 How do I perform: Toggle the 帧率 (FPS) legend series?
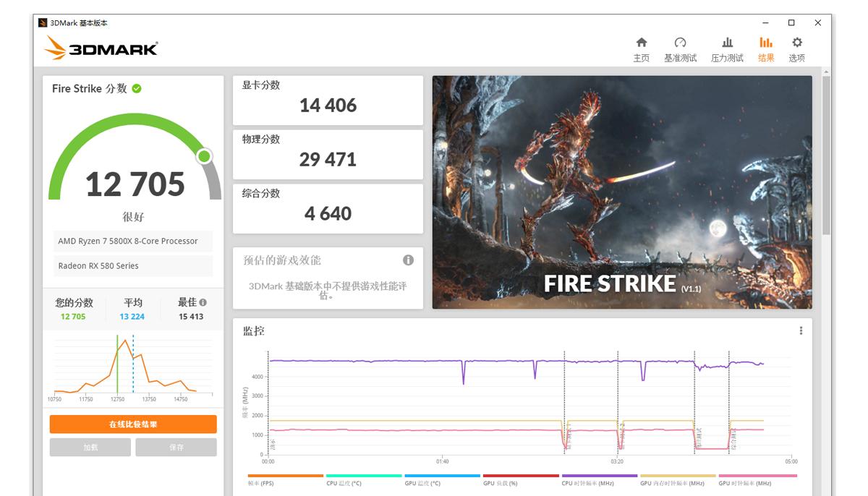tap(261, 483)
